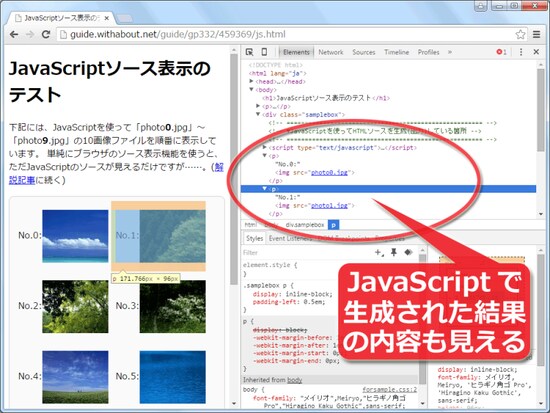Expand the head node
This screenshot has height=413, width=550.
(251, 81)
